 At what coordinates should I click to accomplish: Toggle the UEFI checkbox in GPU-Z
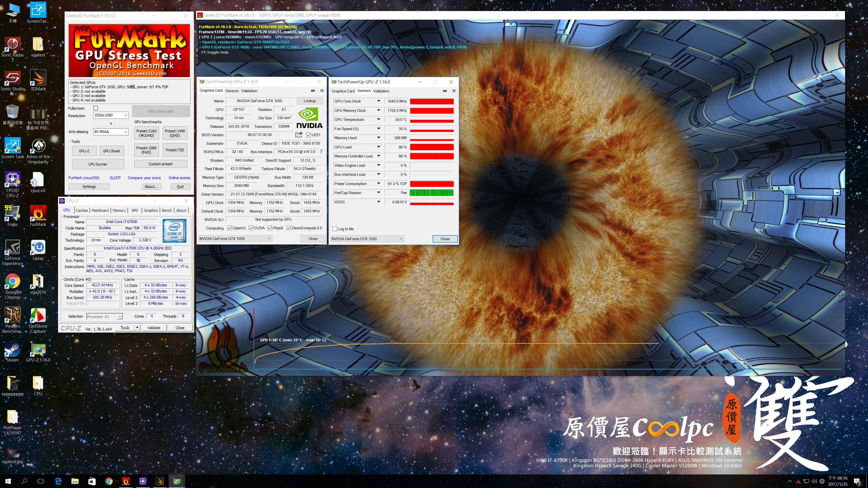[308, 135]
